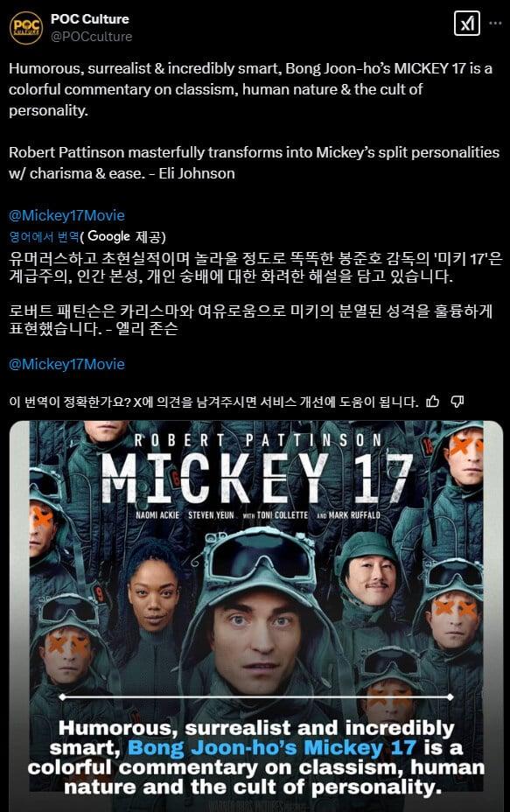Click the left diamond of white divider line
Image resolution: width=510 pixels, height=812 pixels.
click(x=62, y=697)
